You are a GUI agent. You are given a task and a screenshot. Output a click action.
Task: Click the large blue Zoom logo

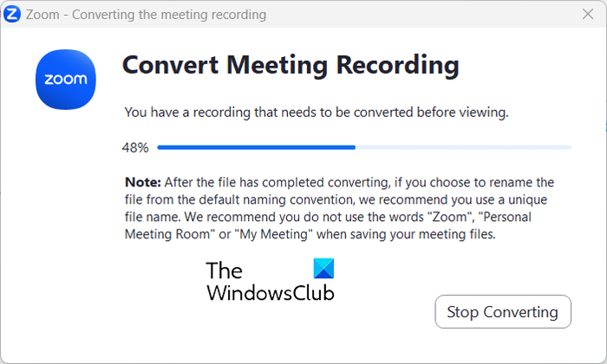point(66,79)
